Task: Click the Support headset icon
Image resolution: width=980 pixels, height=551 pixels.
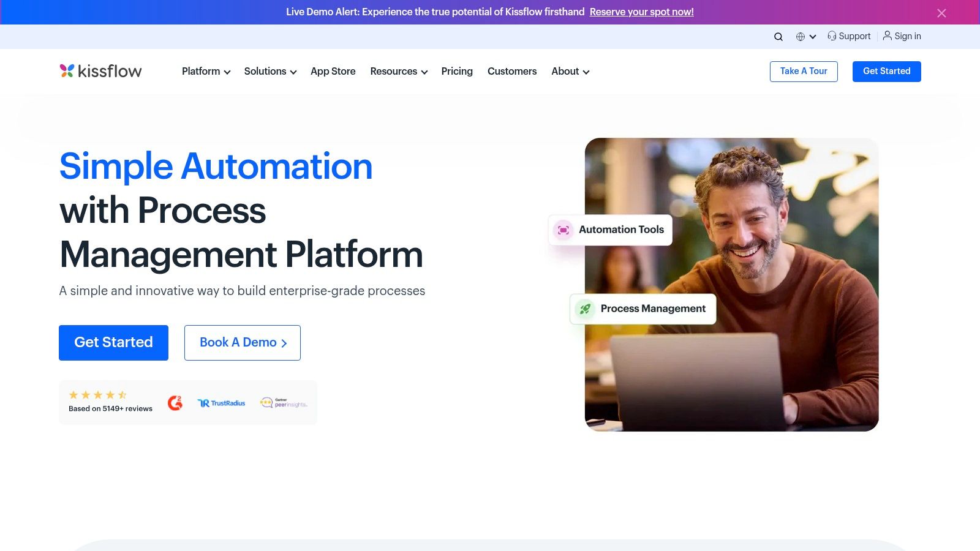Action: pyautogui.click(x=832, y=36)
